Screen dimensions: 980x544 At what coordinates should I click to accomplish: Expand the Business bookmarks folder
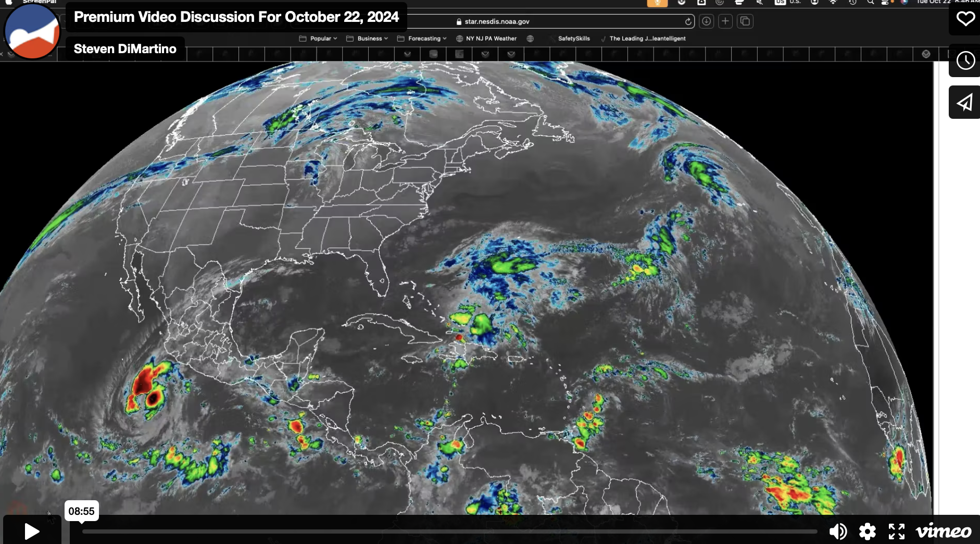coord(367,39)
